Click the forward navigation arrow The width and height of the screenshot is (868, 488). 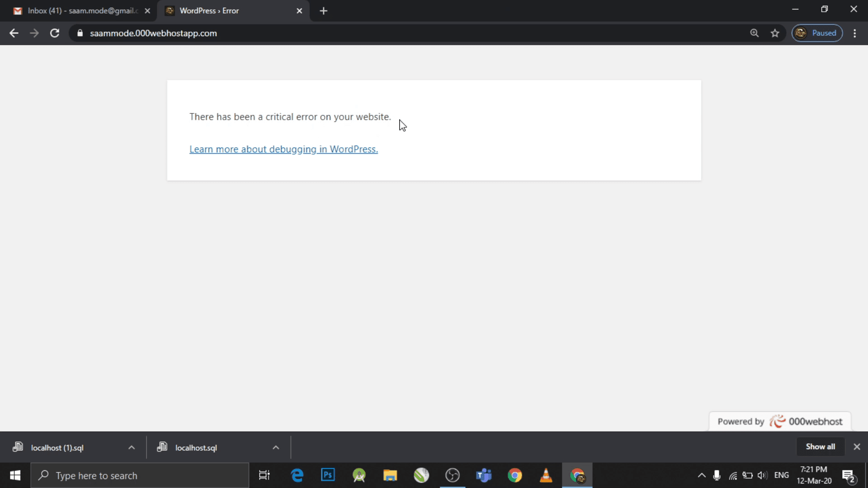tap(34, 33)
